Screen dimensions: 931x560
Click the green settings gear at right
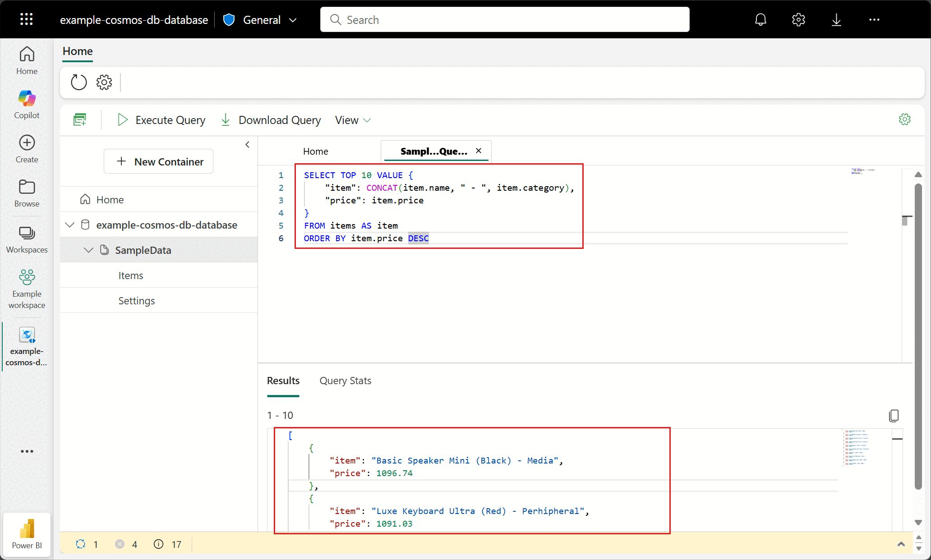point(904,119)
